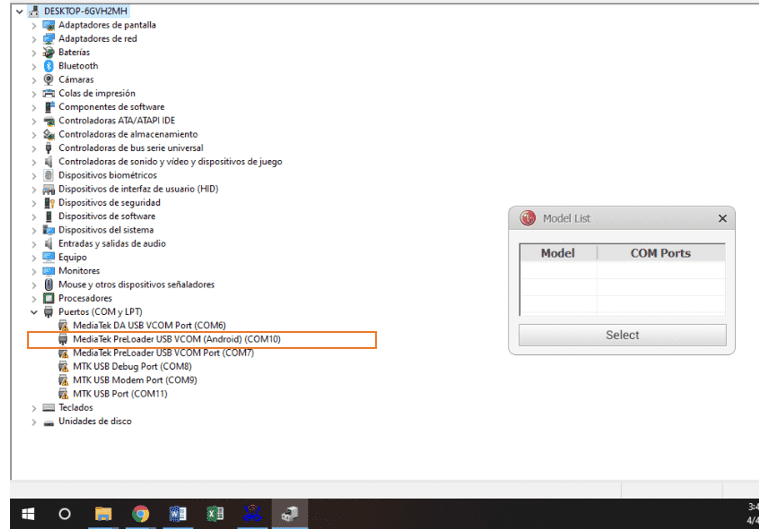Expand Dispositivos de interfaz de usuario (HID)

click(x=34, y=189)
